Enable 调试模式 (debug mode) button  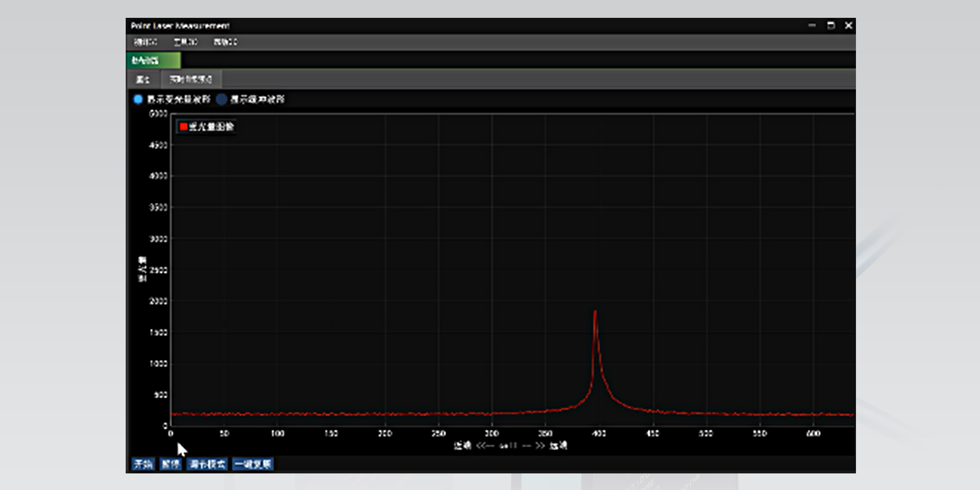[x=207, y=464]
